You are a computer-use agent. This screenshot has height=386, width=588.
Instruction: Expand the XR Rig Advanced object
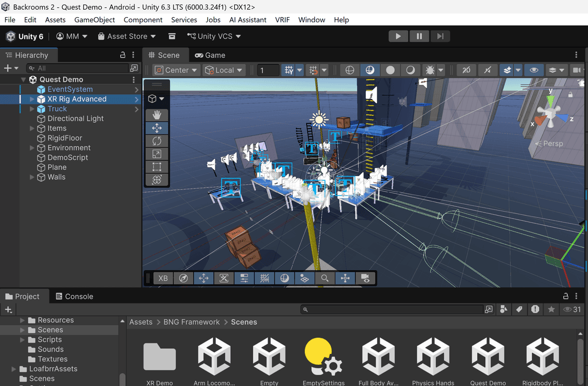(32, 99)
